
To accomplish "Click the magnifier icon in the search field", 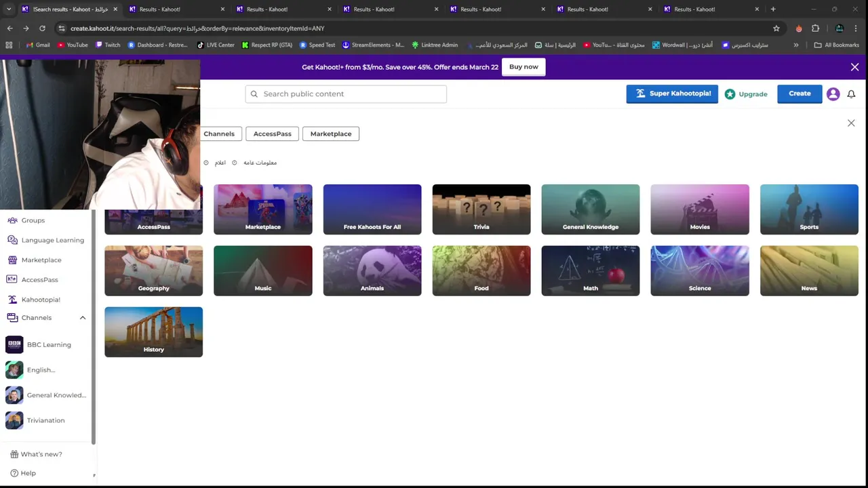I will [x=254, y=94].
